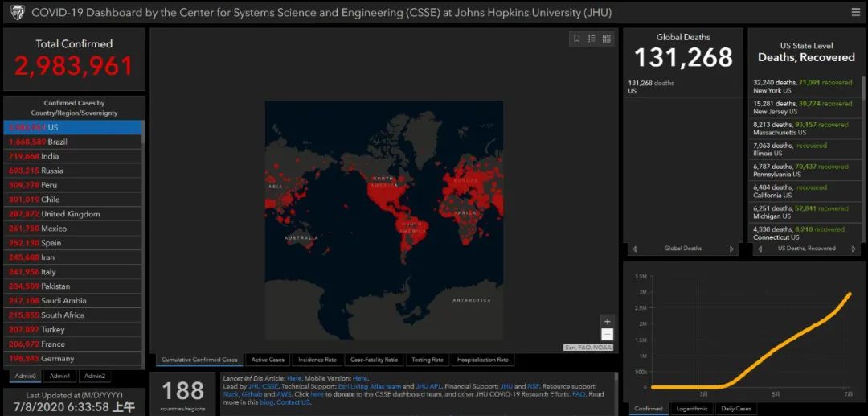Open the NSF link
This screenshot has height=416, width=868.
click(x=534, y=385)
